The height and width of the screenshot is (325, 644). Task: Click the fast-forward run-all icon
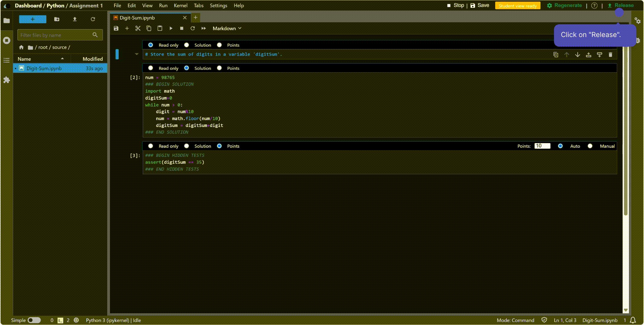click(204, 28)
